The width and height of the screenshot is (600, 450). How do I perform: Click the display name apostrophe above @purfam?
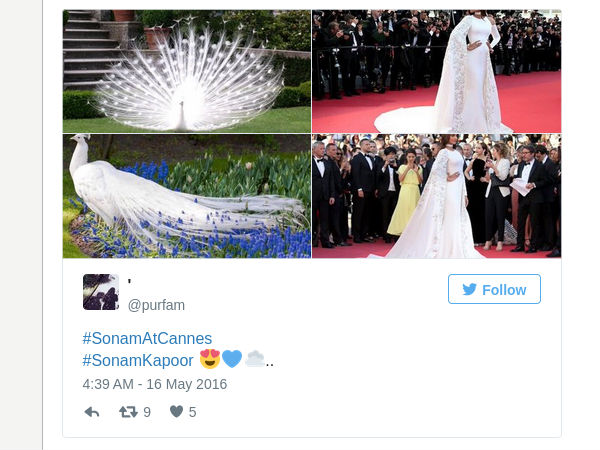130,282
